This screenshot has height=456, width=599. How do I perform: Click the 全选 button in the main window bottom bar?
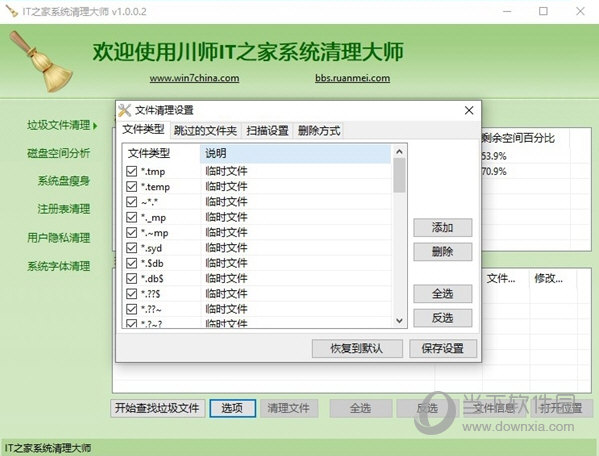click(x=361, y=408)
